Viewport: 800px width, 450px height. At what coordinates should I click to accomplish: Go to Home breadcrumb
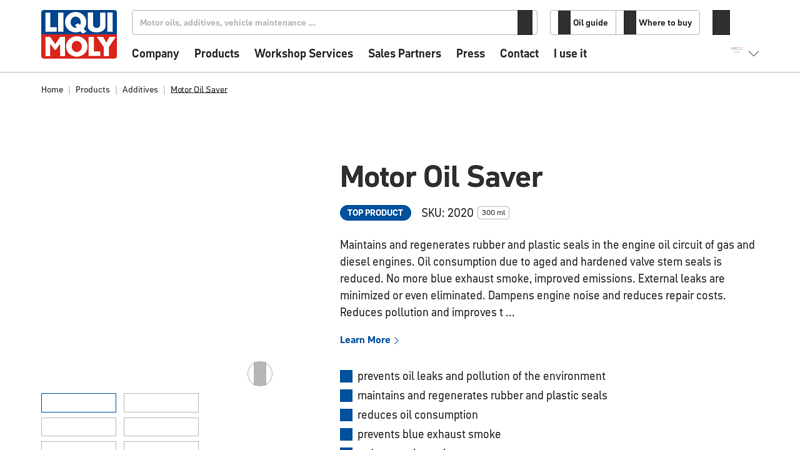52,89
